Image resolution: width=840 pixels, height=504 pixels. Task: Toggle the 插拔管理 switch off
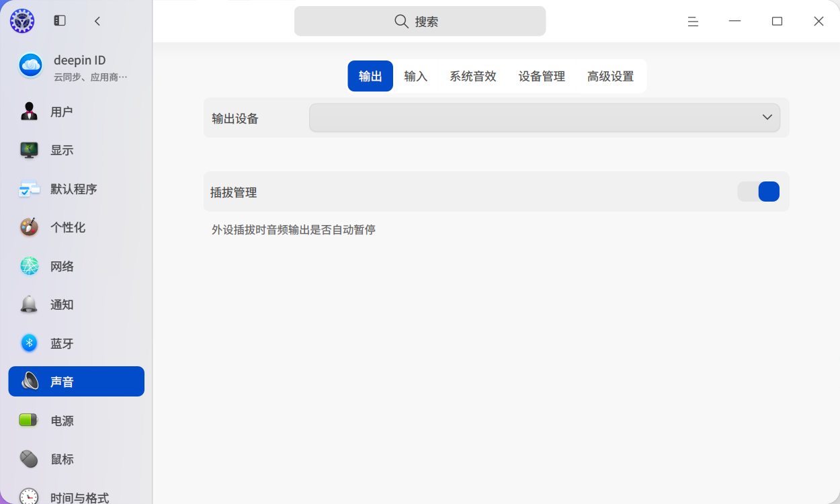point(759,192)
